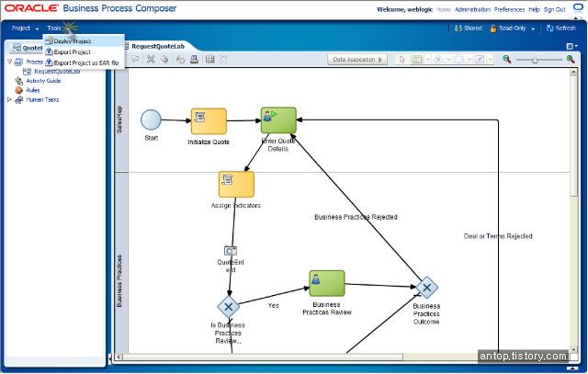This screenshot has height=374, width=588.
Task: Click the event palette circle icon
Action: (459, 59)
